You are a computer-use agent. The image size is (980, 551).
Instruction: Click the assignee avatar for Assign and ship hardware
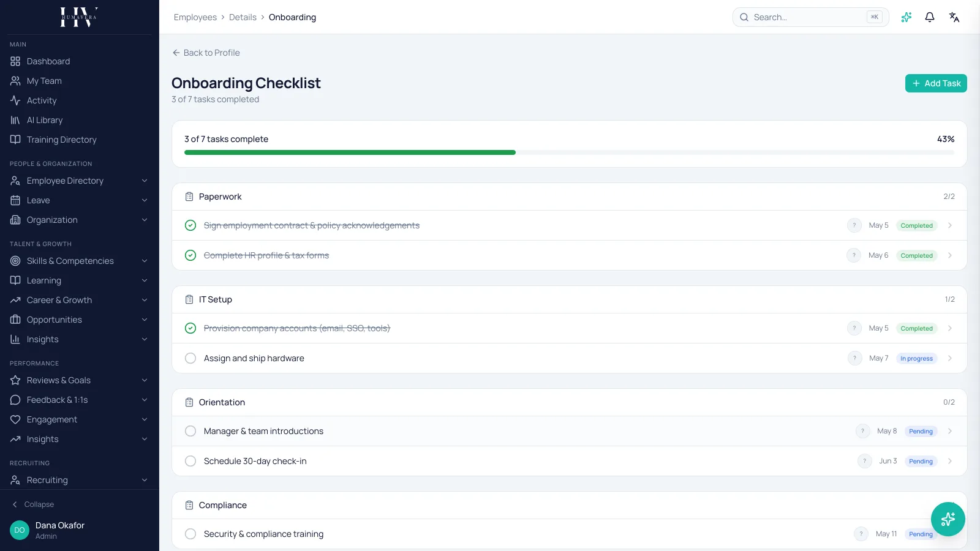click(x=855, y=358)
